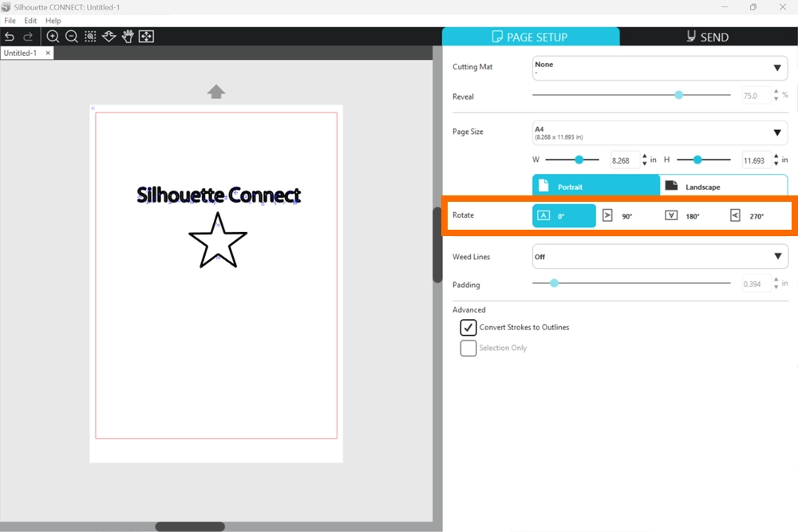This screenshot has width=798, height=532.
Task: Click the page width input field
Action: 625,160
